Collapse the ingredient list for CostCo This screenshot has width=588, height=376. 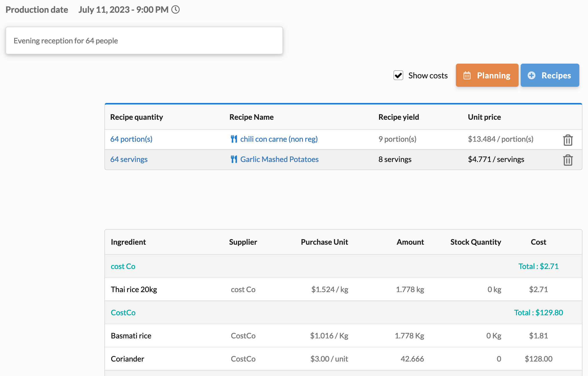pos(123,312)
